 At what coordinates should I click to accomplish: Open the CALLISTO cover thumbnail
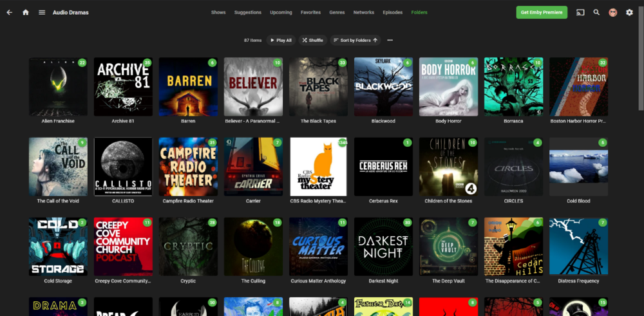(x=123, y=167)
